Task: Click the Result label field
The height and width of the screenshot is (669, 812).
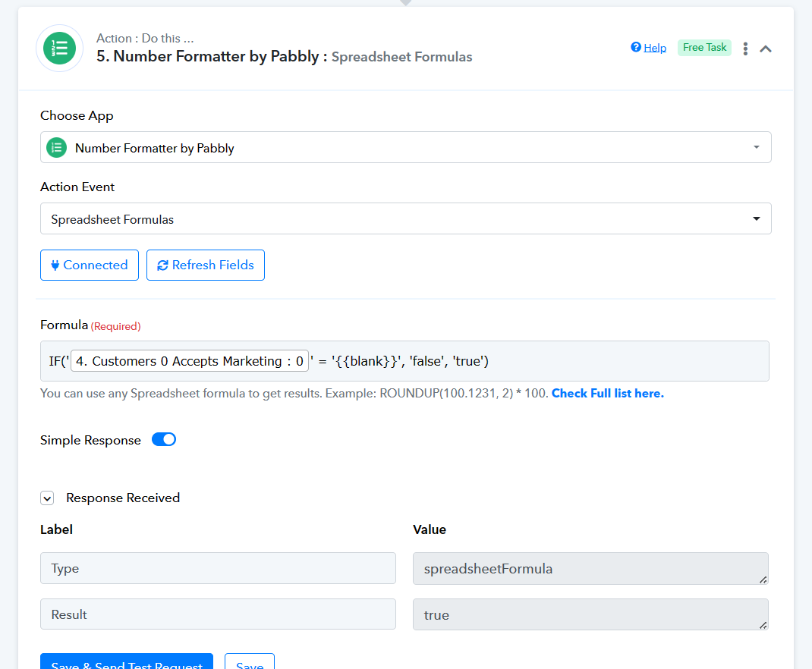Action: click(218, 614)
